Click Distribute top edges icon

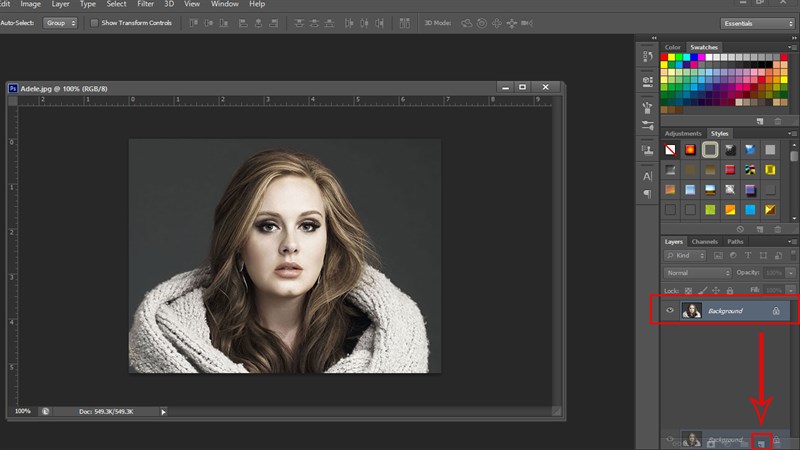[x=299, y=23]
